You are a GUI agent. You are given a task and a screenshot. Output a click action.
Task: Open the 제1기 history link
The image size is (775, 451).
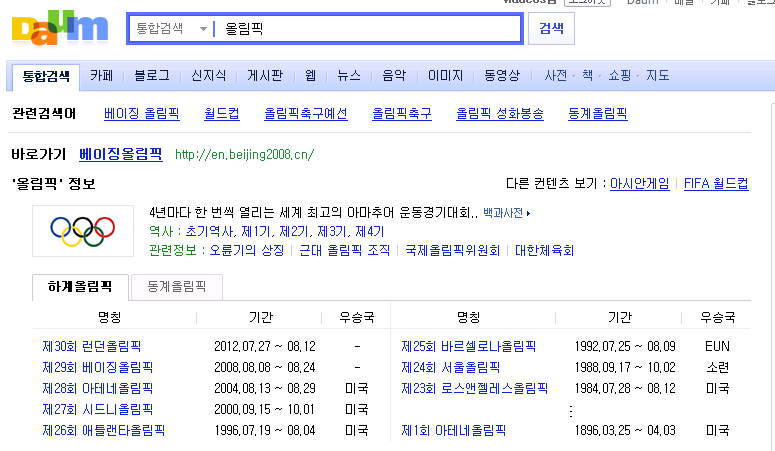[x=256, y=231]
